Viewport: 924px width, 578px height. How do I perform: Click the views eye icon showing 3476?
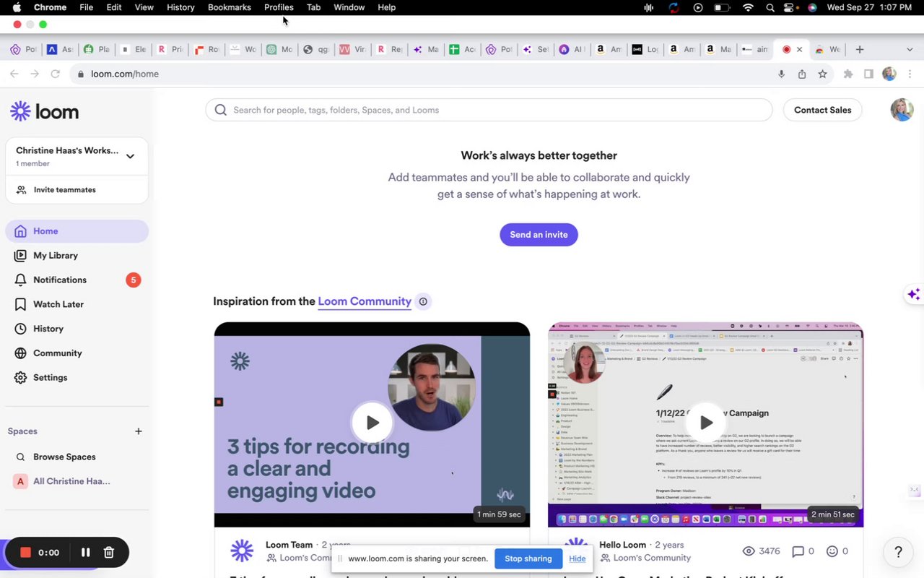click(x=749, y=551)
